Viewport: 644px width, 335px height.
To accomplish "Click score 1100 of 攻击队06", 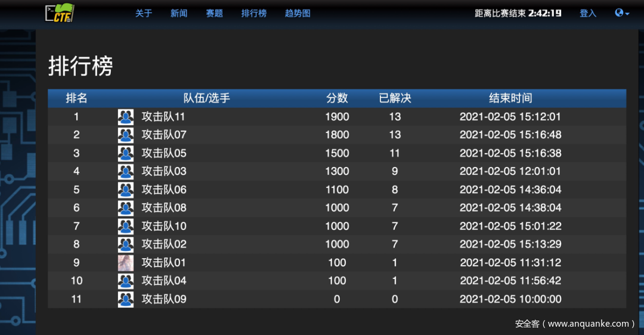I will (337, 190).
